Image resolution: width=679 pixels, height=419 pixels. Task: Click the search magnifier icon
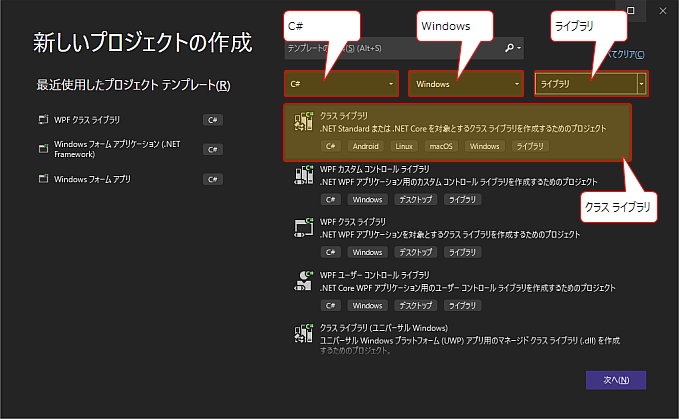(510, 48)
